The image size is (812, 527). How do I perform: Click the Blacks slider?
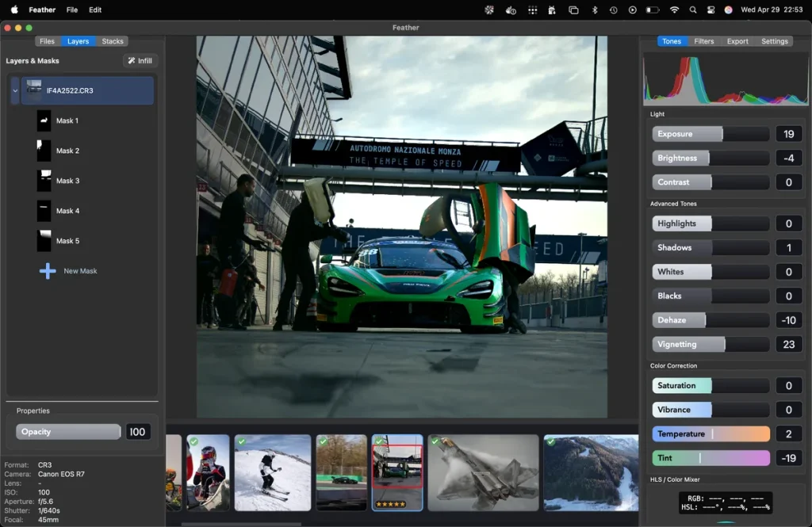coord(710,296)
